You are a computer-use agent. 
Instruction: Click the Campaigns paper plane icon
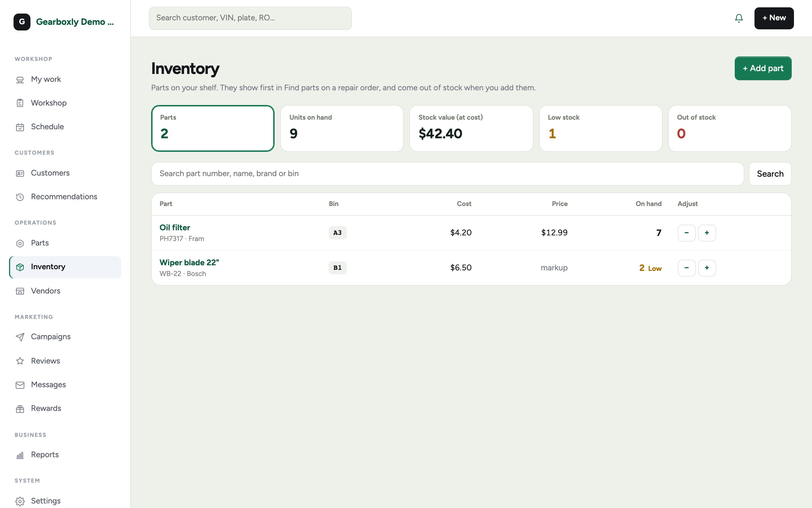click(x=20, y=337)
